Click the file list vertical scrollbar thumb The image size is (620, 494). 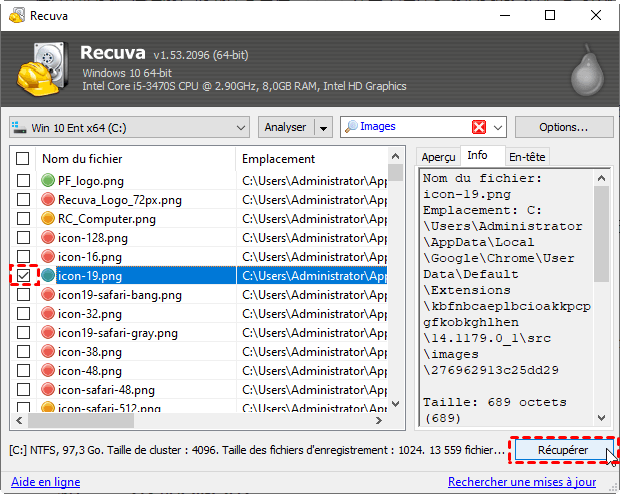395,172
